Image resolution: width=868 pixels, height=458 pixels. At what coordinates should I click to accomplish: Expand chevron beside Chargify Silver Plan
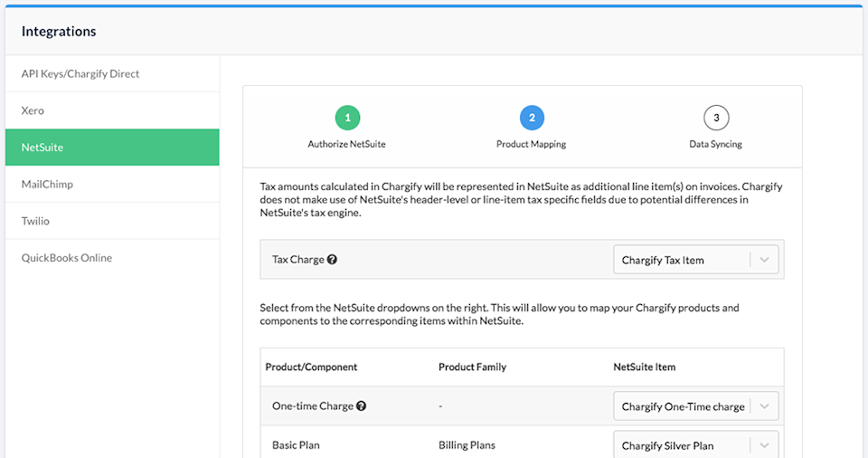tap(765, 445)
